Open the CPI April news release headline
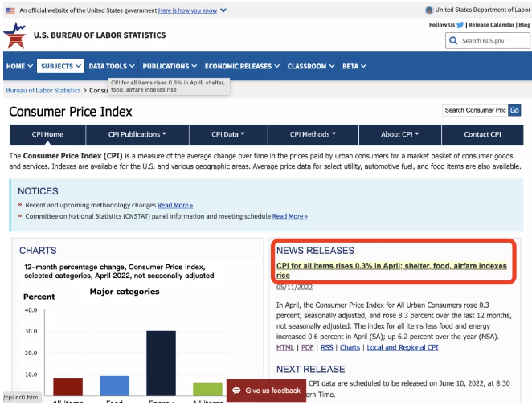 pyautogui.click(x=391, y=270)
